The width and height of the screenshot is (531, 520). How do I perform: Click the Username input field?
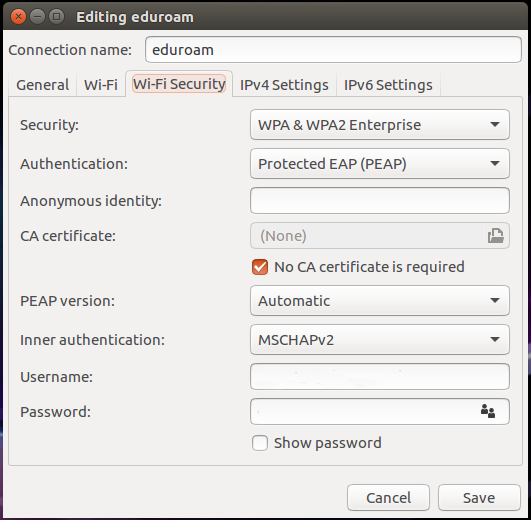[380, 376]
